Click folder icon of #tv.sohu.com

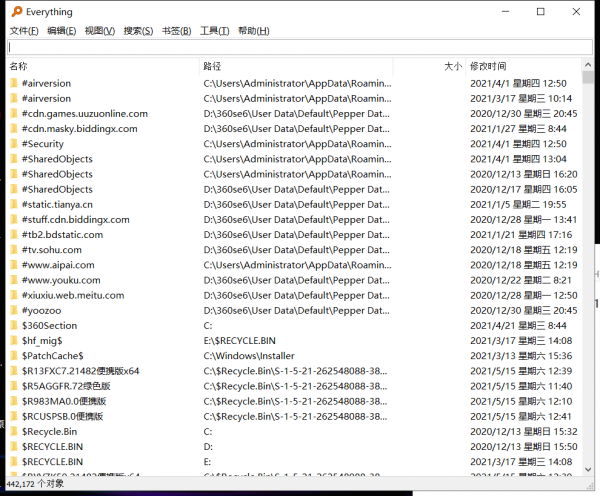pyautogui.click(x=14, y=250)
